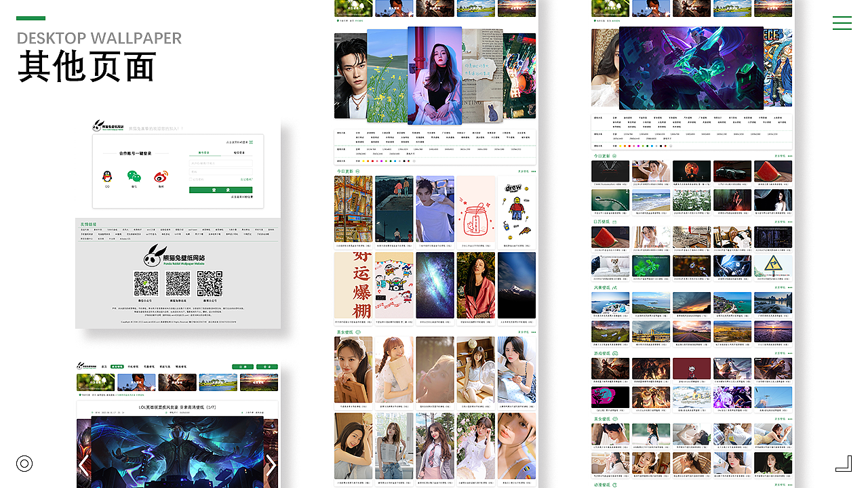Open the man in white t-shirt wallpaper thumbnail
The image size is (868, 488).
click(x=435, y=209)
